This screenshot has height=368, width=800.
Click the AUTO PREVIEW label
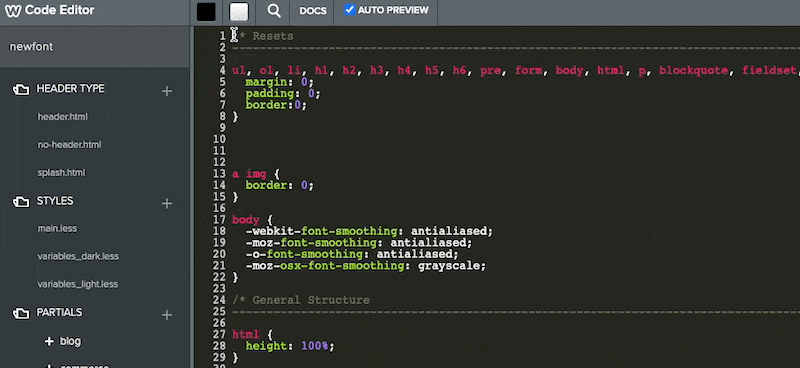pyautogui.click(x=393, y=10)
